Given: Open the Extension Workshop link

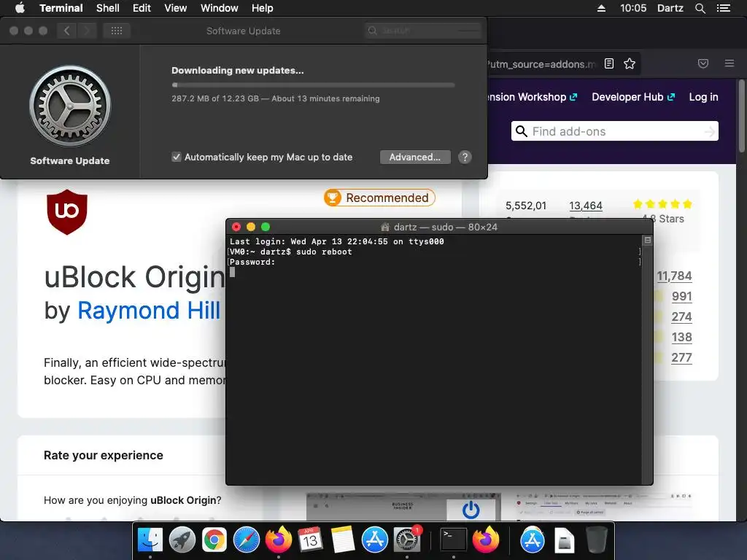Looking at the screenshot, I should pos(532,97).
